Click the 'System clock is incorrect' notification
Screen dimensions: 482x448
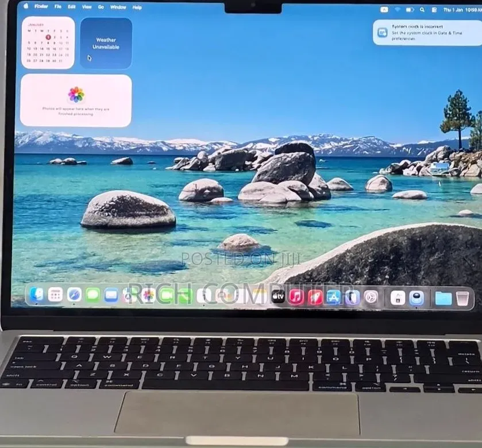coord(427,33)
